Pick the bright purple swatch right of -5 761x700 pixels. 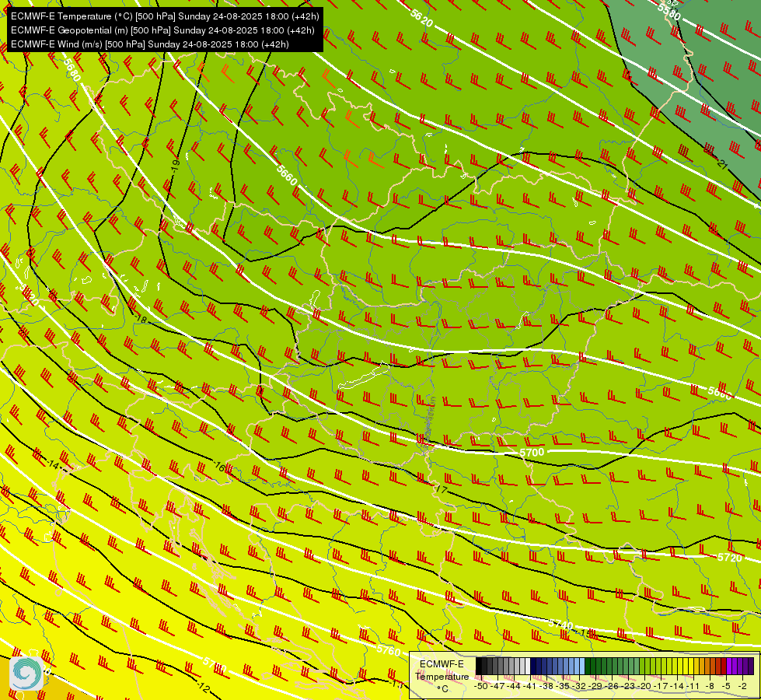[x=729, y=666]
